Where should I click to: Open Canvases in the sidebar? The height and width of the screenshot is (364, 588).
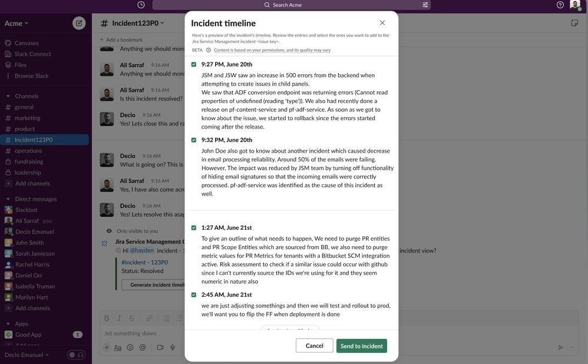point(27,43)
